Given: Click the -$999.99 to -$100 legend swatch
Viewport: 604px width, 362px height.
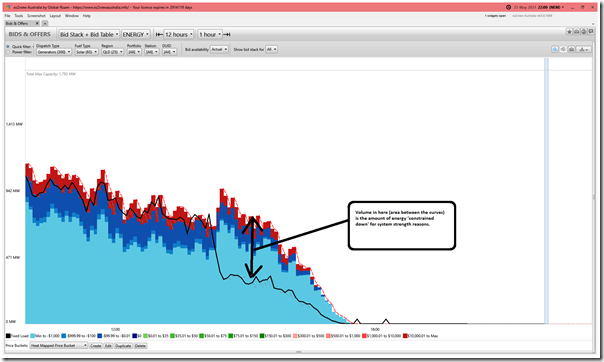Looking at the screenshot, I should (x=64, y=336).
